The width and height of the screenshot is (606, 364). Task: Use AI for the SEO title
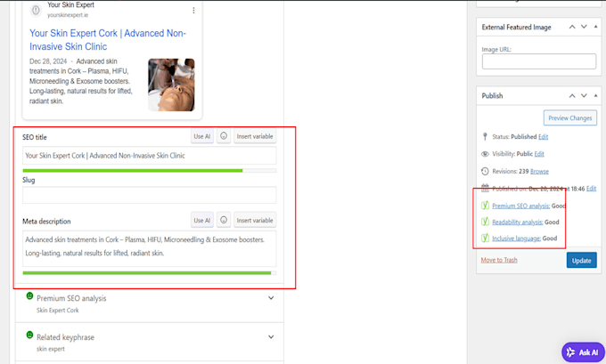(x=202, y=136)
